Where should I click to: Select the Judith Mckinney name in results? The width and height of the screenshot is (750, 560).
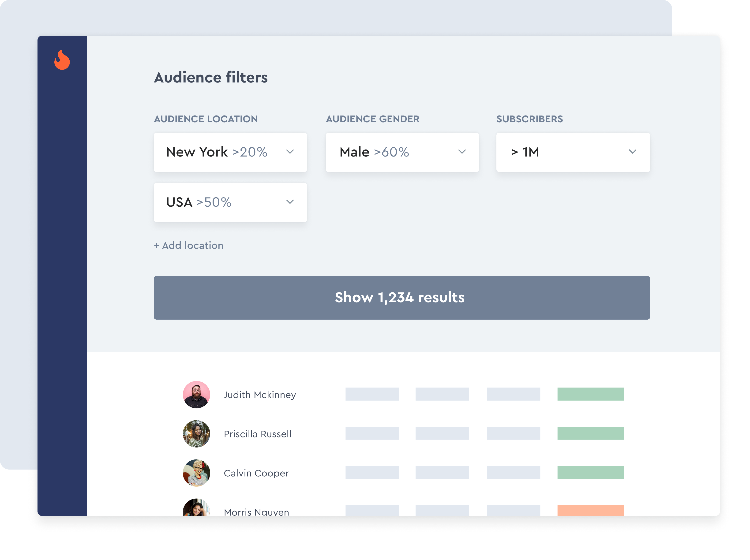point(260,395)
